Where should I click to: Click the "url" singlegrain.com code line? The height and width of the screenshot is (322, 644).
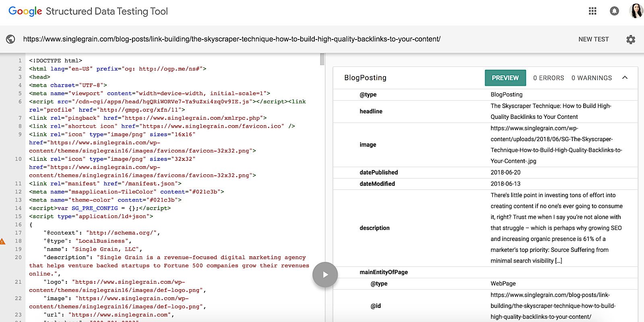tap(109, 315)
